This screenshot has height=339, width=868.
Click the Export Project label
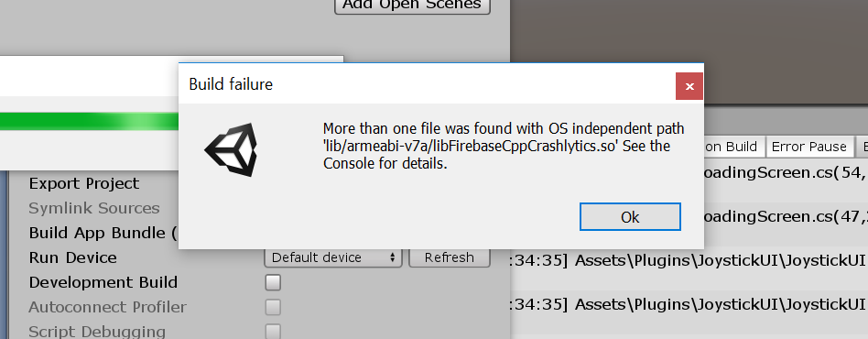tap(84, 183)
